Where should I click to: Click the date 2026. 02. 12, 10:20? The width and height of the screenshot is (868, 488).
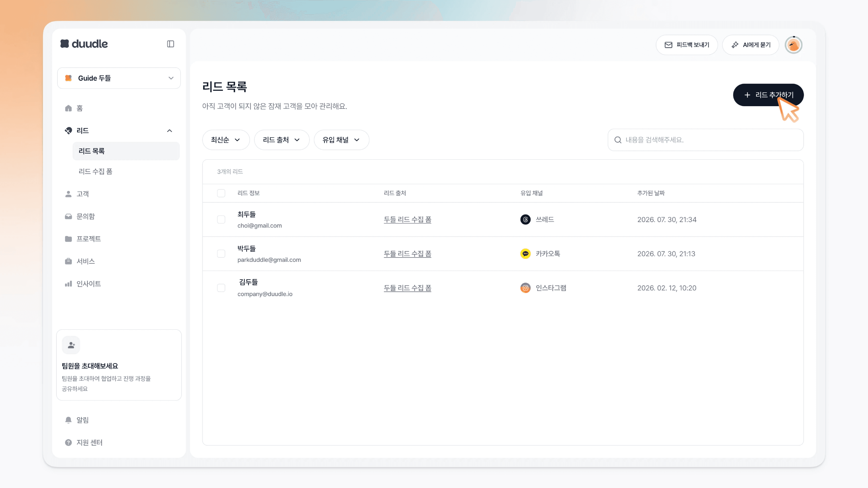pyautogui.click(x=667, y=288)
